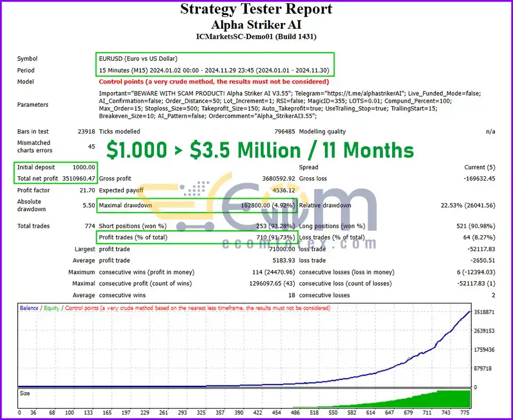This screenshot has height=420, width=513.
Task: Select the "Alpha Striker AI" heading
Action: click(x=256, y=25)
